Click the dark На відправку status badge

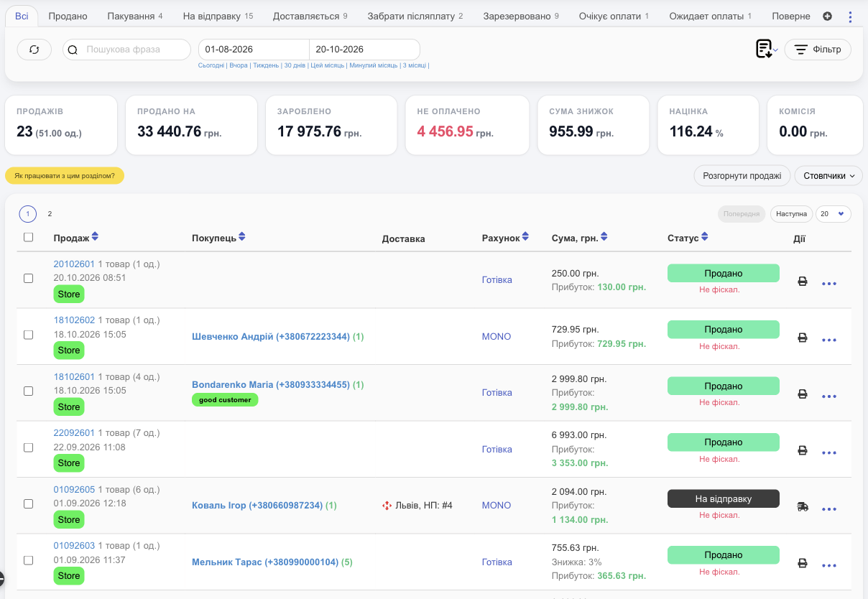(x=724, y=498)
